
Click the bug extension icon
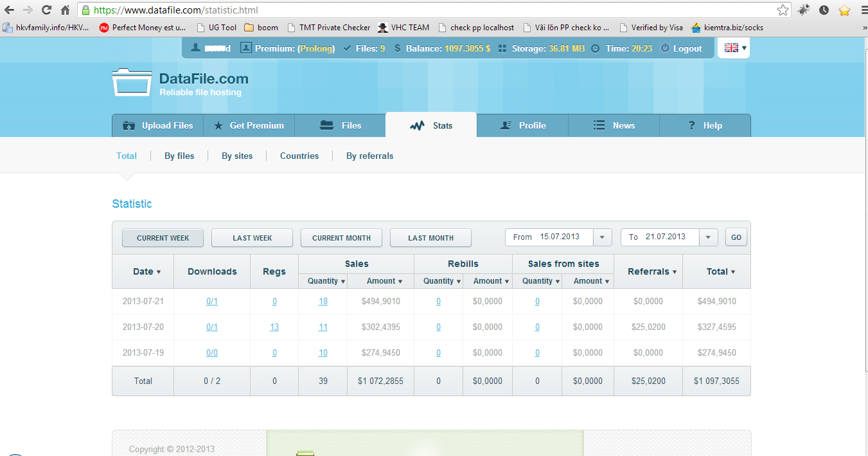(804, 10)
